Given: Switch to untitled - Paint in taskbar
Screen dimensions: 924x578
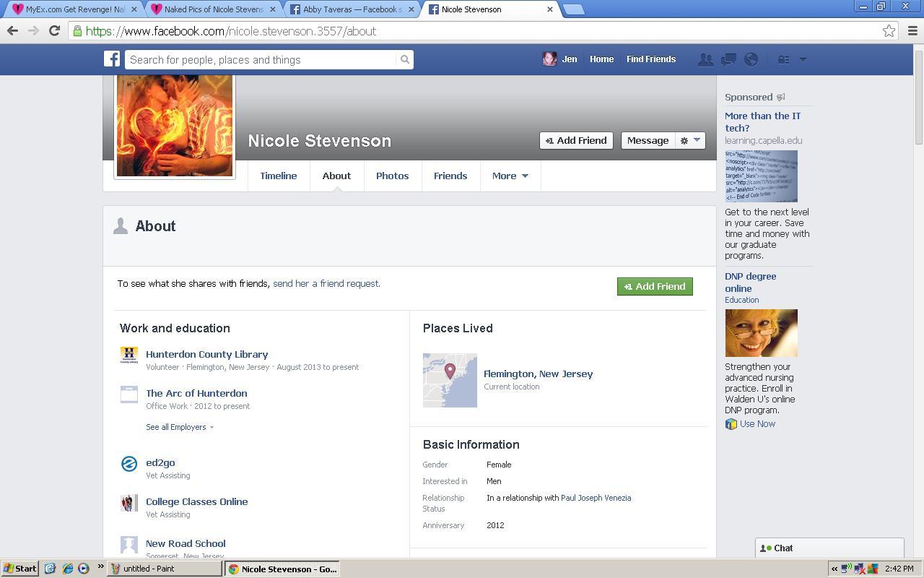Looking at the screenshot, I should click(x=165, y=569).
